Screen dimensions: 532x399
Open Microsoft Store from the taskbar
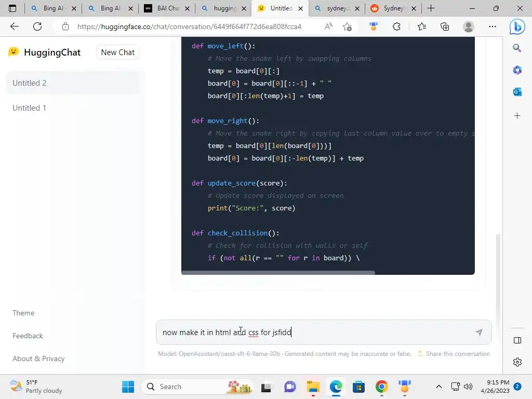click(358, 387)
